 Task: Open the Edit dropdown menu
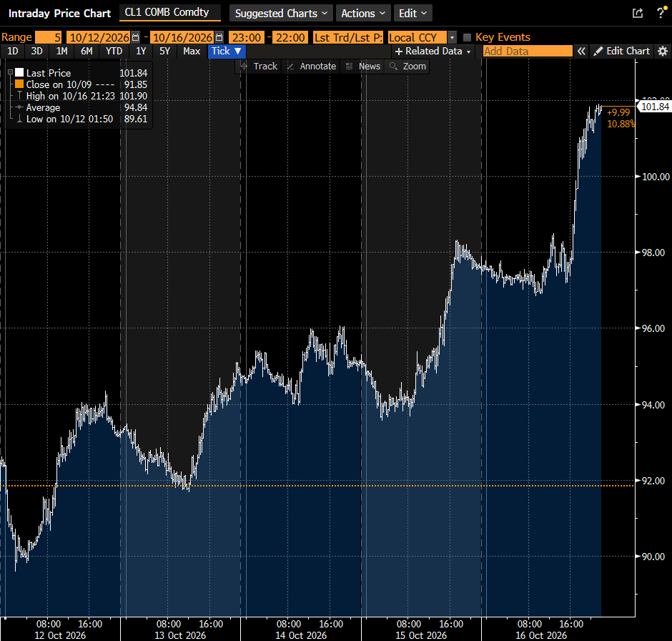pyautogui.click(x=412, y=14)
